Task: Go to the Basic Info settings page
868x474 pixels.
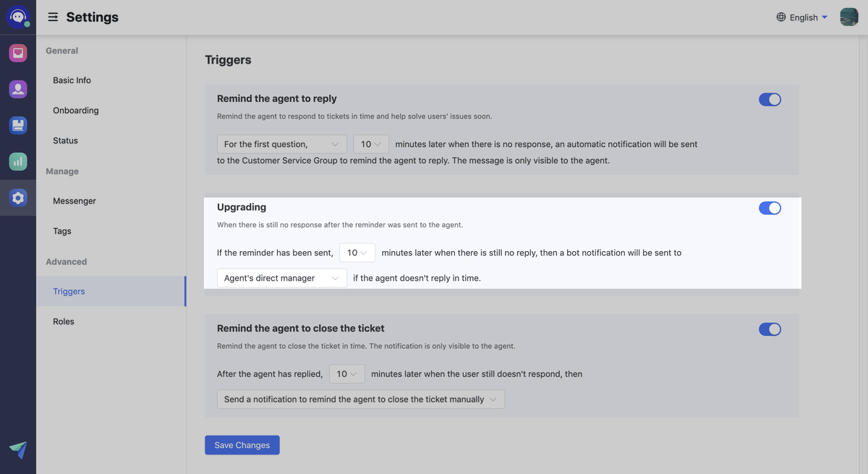Action: (x=72, y=80)
